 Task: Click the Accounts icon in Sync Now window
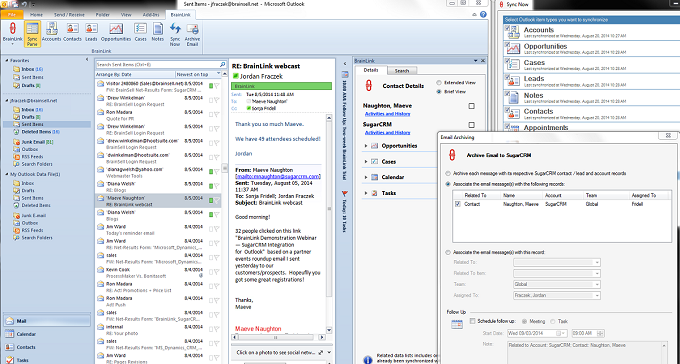coord(513,33)
